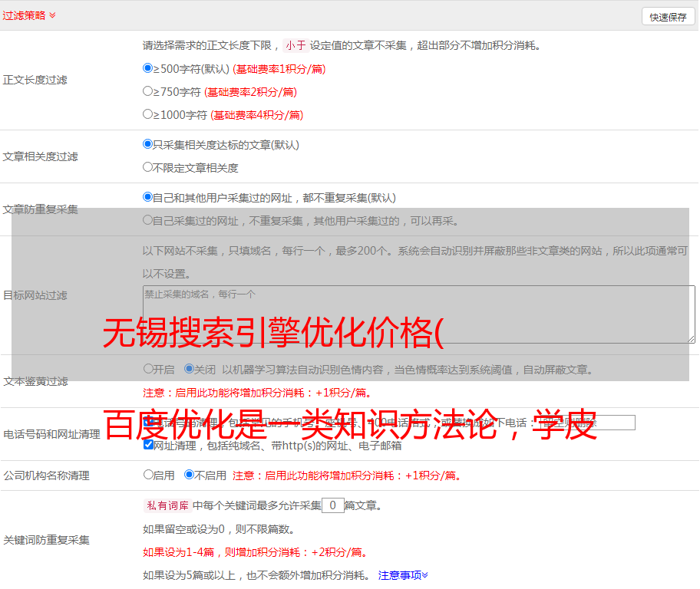Click the 文本鉴黄过滤 row label
Viewport: 700px width, 589px height.
point(36,381)
